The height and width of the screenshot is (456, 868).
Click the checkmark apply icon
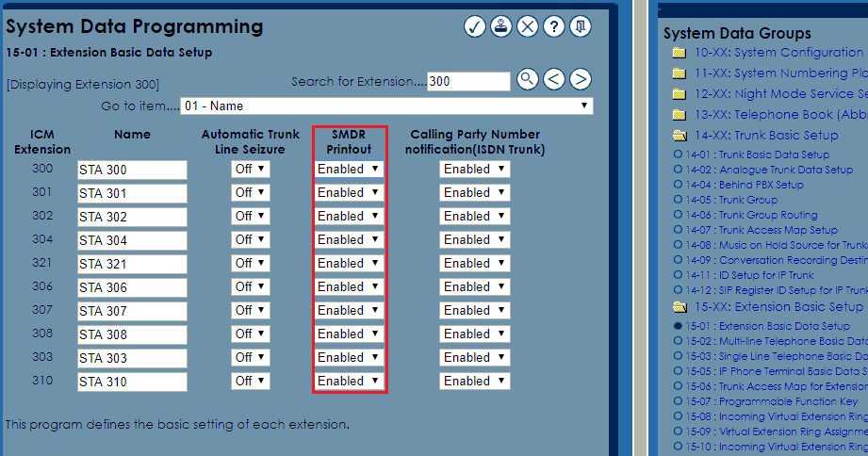coord(475,26)
